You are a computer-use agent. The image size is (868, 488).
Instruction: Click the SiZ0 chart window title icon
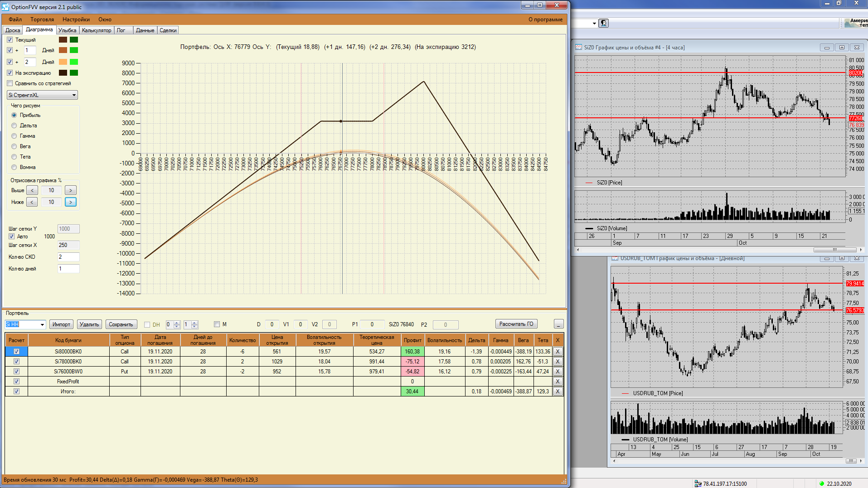click(x=579, y=47)
